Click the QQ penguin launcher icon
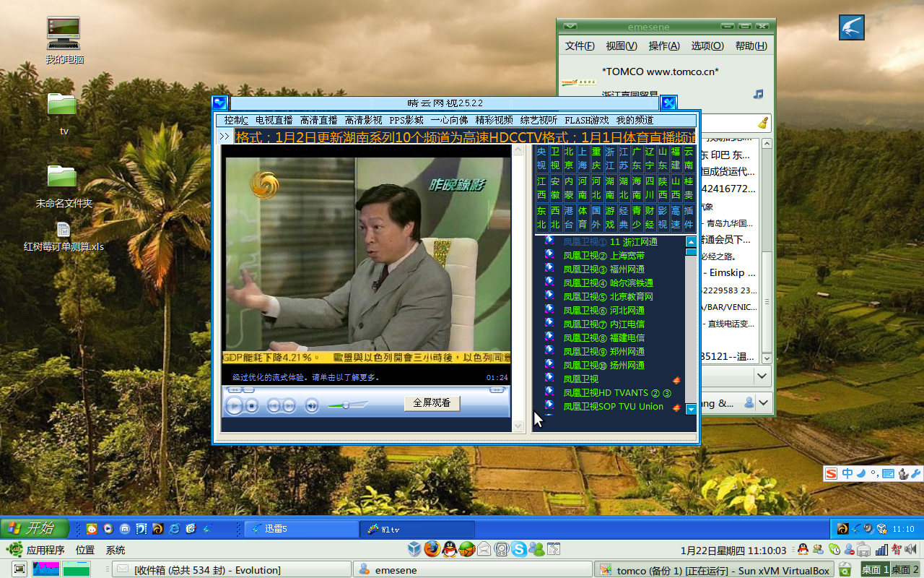 click(x=449, y=549)
